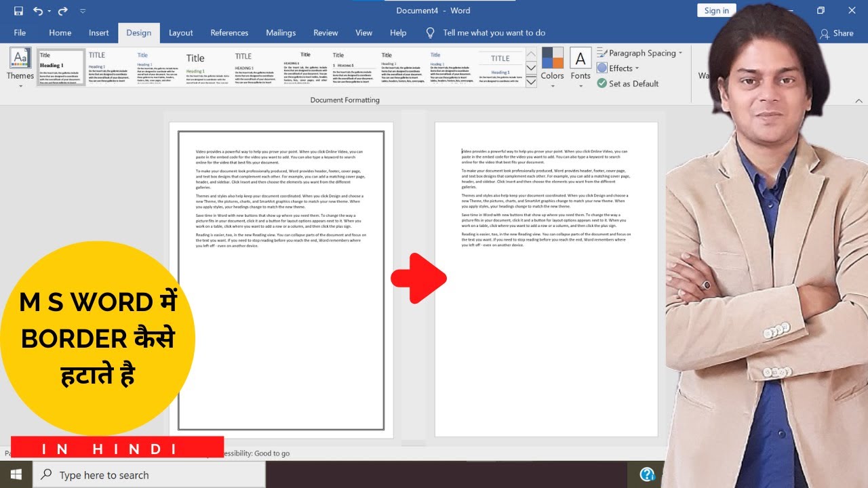Select the Design tab

tap(139, 33)
